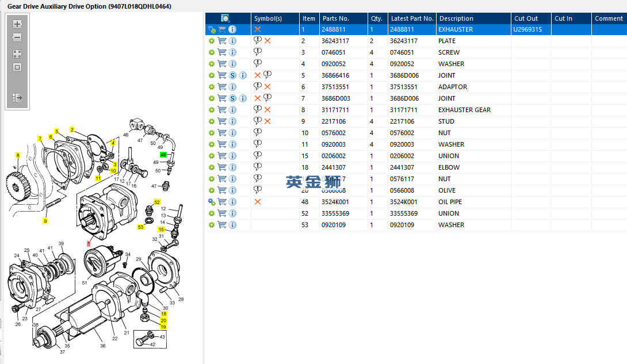Click the supersession S icon for part 36866416
This screenshot has height=364, width=627.
[232, 75]
